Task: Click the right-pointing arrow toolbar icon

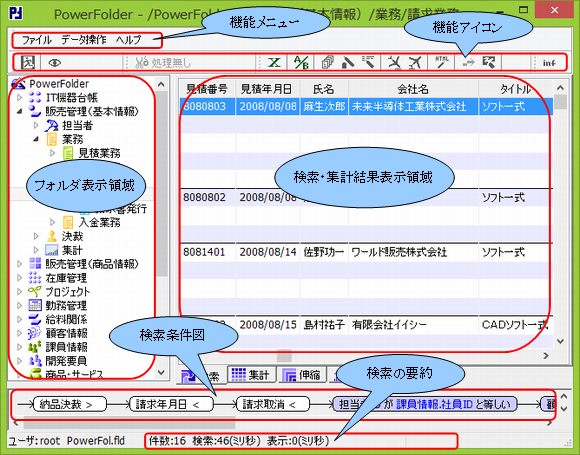Action: click(x=469, y=63)
